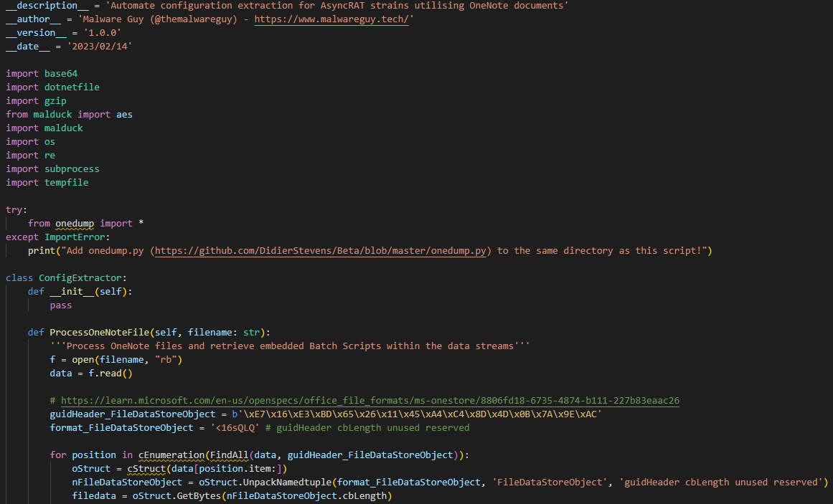The width and height of the screenshot is (833, 504).
Task: Open the malwareguy.tech author link
Action: (x=331, y=19)
